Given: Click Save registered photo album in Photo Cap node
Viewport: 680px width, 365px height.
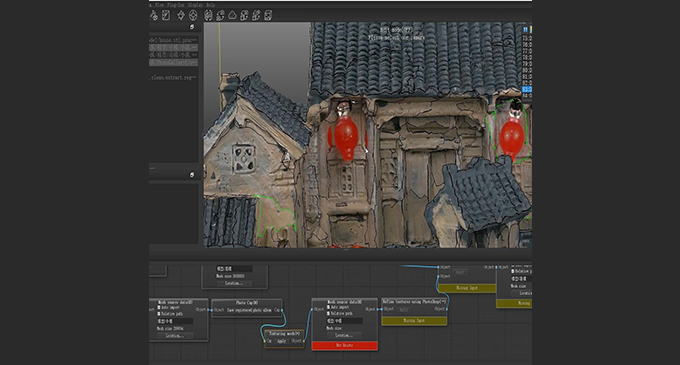Looking at the screenshot, I should pos(249,310).
